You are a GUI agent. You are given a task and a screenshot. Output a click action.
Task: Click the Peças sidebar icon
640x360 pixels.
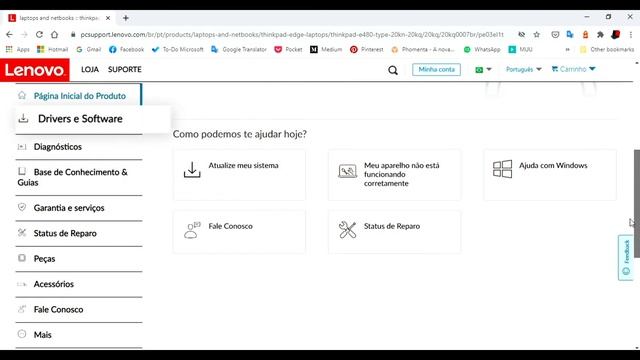point(22,258)
